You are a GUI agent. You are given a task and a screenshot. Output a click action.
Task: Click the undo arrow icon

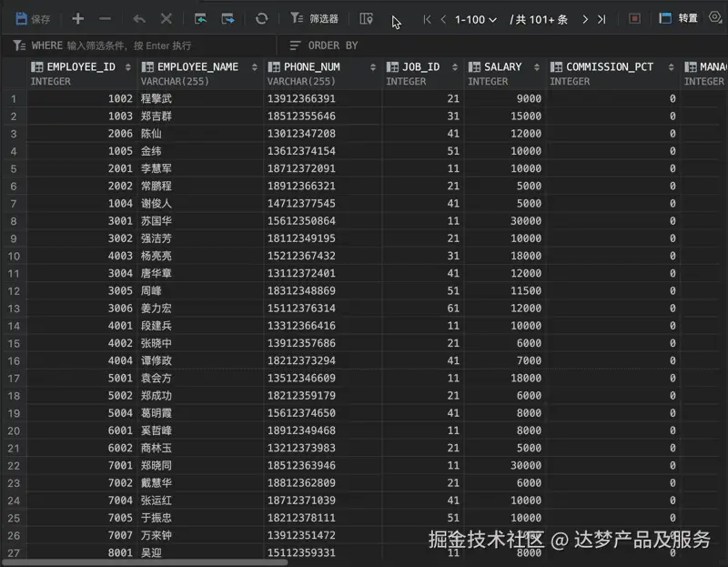tap(139, 18)
